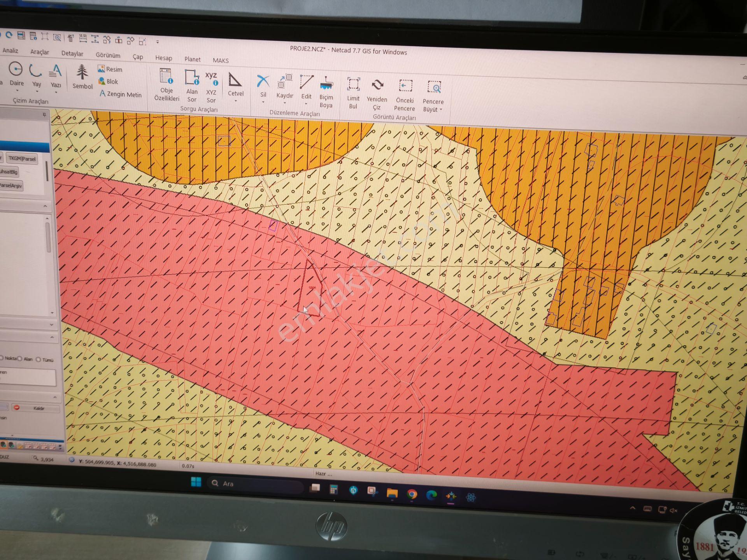Screen dimensions: 747x560
Task: Select the Edit line tool
Action: 306,87
